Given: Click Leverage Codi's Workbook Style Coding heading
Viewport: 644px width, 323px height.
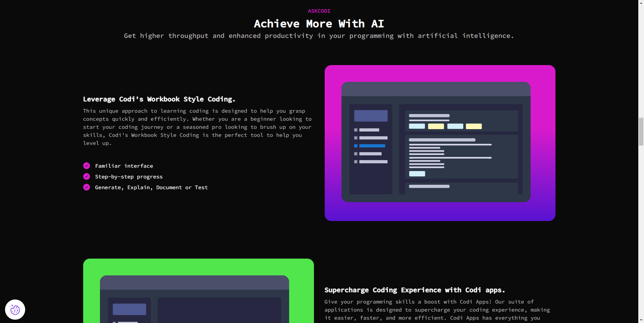Looking at the screenshot, I should (159, 99).
